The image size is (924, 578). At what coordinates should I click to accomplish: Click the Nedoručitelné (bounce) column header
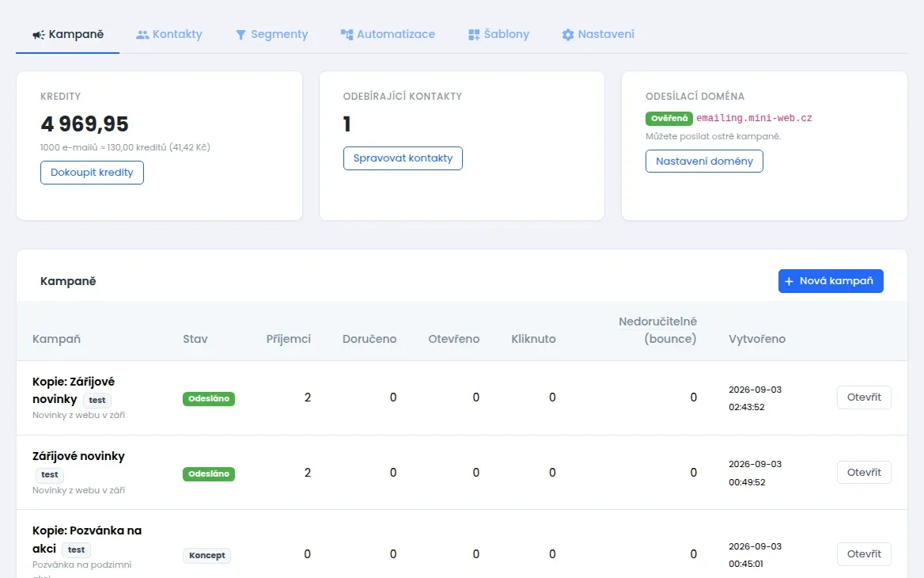pos(657,330)
